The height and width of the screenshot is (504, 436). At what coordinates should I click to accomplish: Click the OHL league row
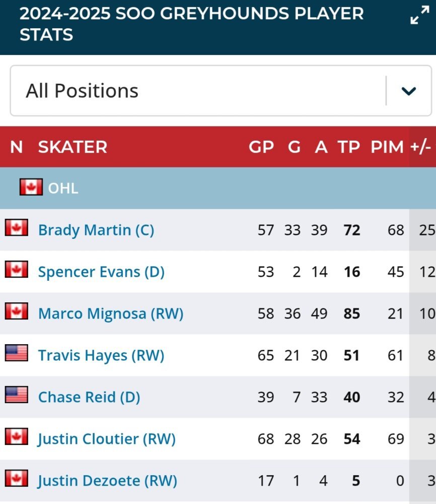click(218, 188)
